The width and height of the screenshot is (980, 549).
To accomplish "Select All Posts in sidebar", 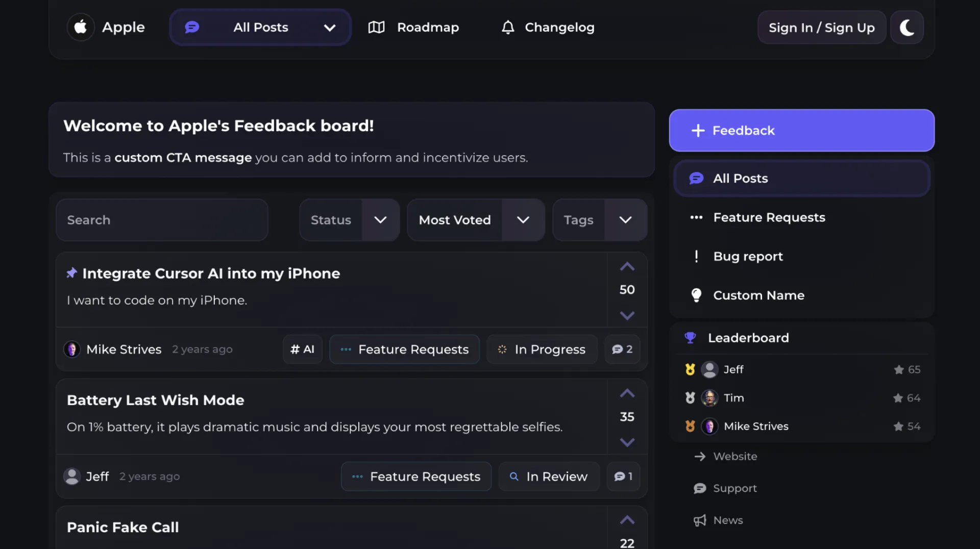I will [801, 179].
